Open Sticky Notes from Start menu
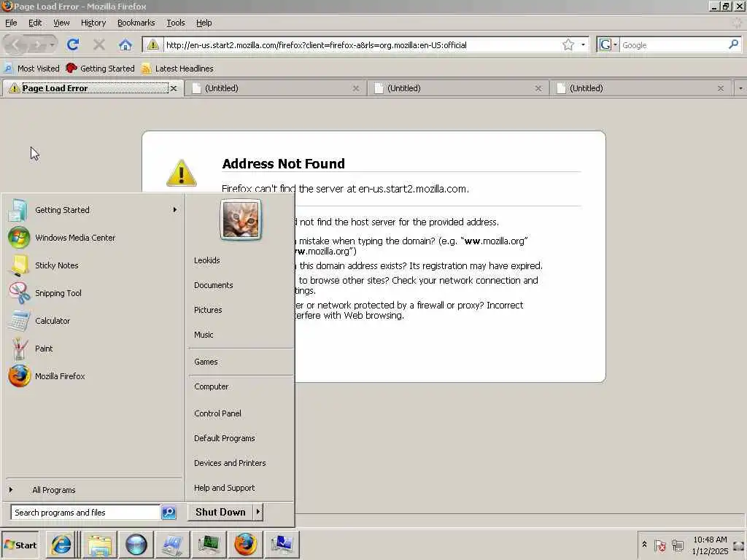Screen dimensions: 747x560 [x=94, y=265]
